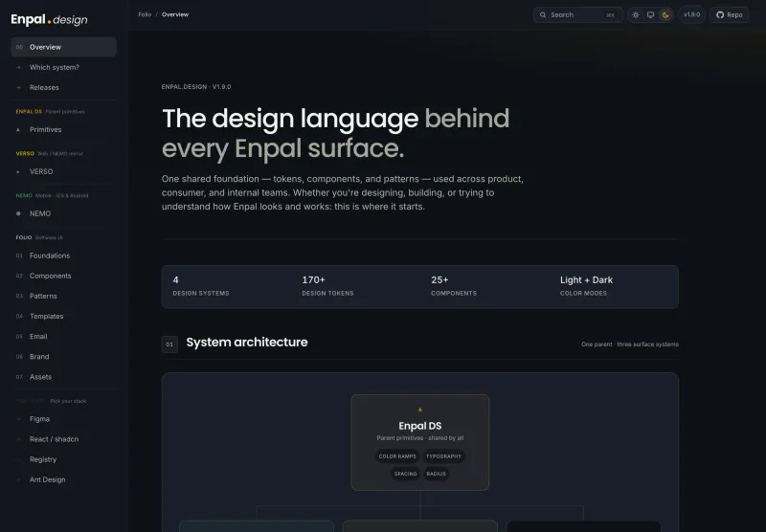The width and height of the screenshot is (766, 532).
Task: Open the Assets sidebar item
Action: (x=63, y=377)
